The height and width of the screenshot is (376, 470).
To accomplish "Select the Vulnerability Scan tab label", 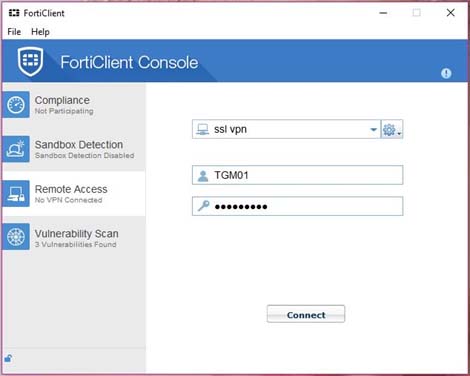I will (x=77, y=234).
